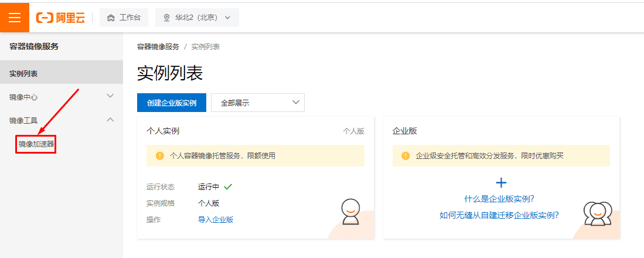Click the blue plus icon in 企业版

[x=501, y=183]
